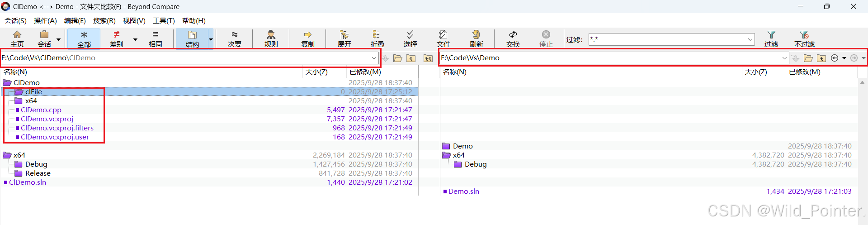The width and height of the screenshot is (868, 225).
Task: Sort right pane by 大小(Z) column header
Action: (756, 72)
